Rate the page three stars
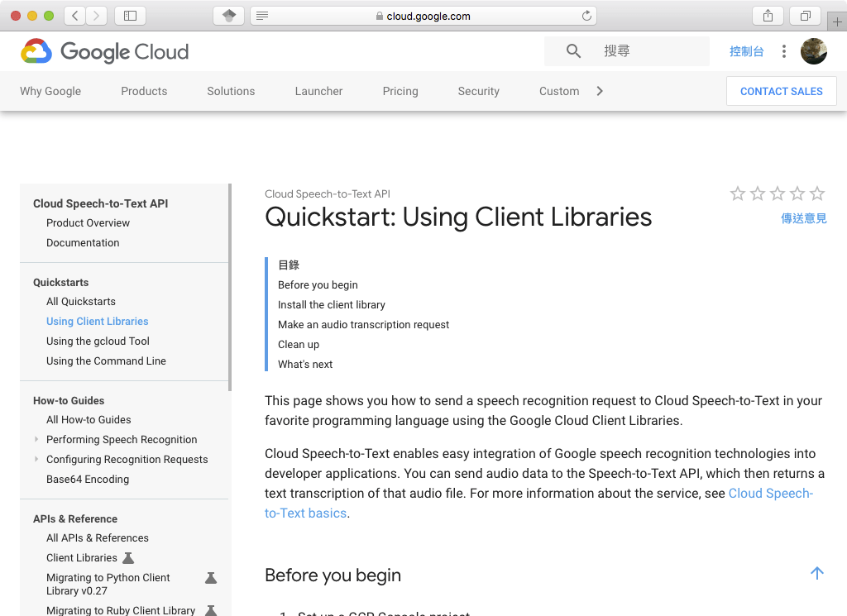 point(778,193)
